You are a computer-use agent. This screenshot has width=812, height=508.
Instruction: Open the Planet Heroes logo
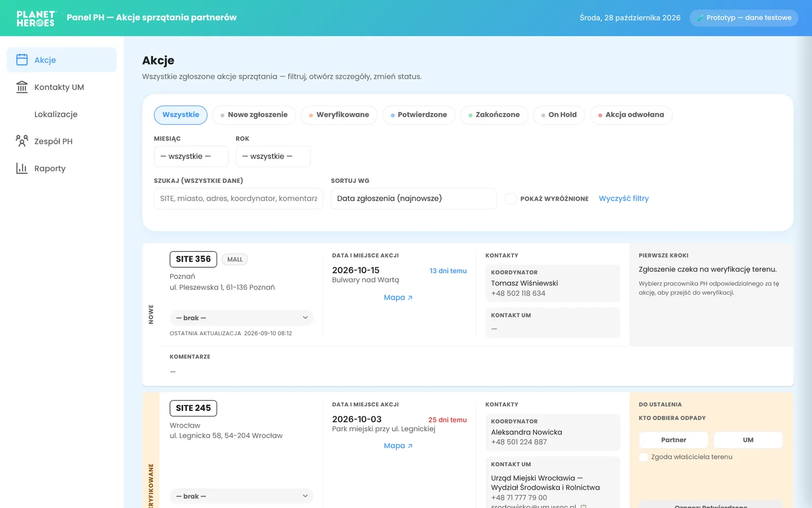pyautogui.click(x=36, y=18)
